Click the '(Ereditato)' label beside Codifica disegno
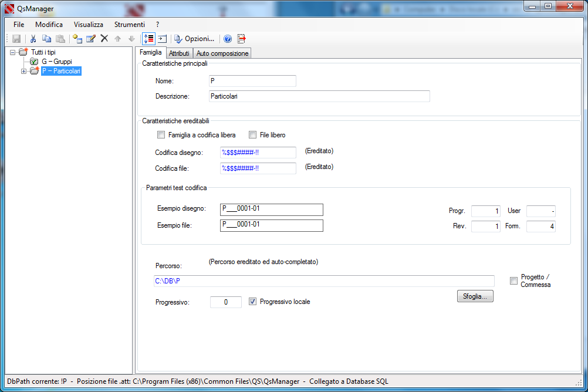This screenshot has width=588, height=392. pyautogui.click(x=319, y=151)
